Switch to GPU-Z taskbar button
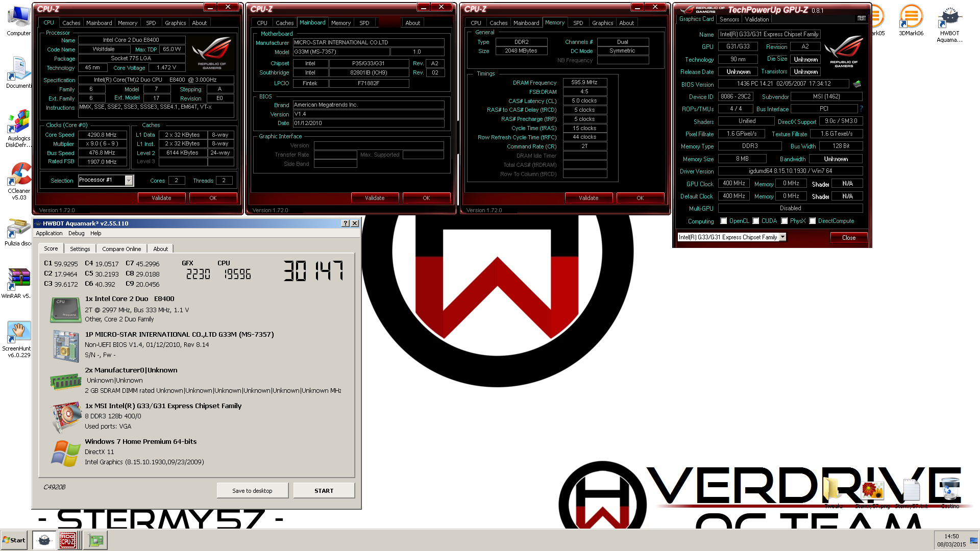Screen dimensions: 980x551 click(95, 540)
